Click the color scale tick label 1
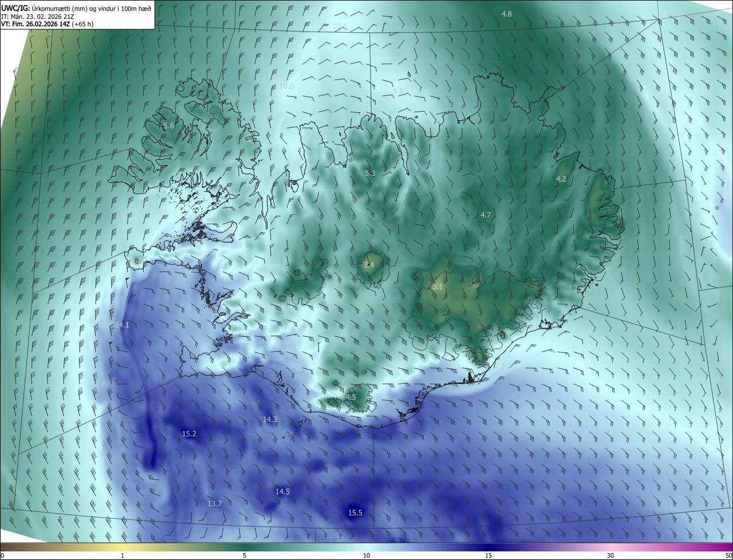This screenshot has width=733, height=560. click(123, 555)
